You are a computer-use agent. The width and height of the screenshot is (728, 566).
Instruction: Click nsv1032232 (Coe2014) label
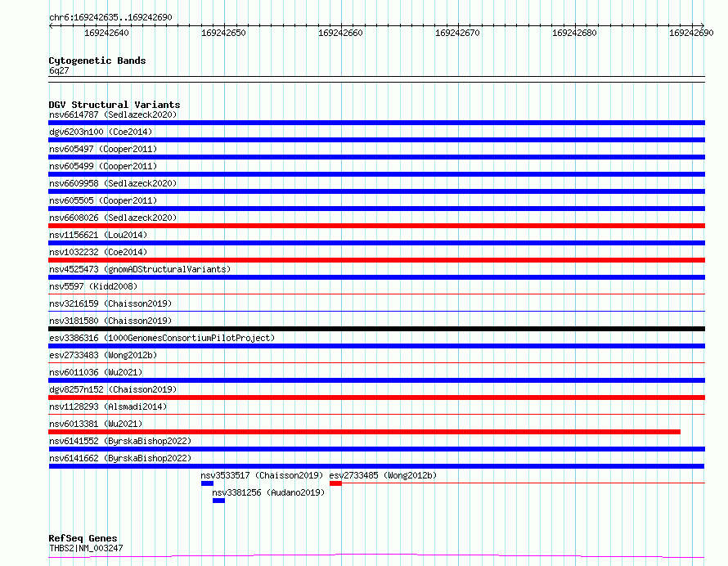(98, 252)
